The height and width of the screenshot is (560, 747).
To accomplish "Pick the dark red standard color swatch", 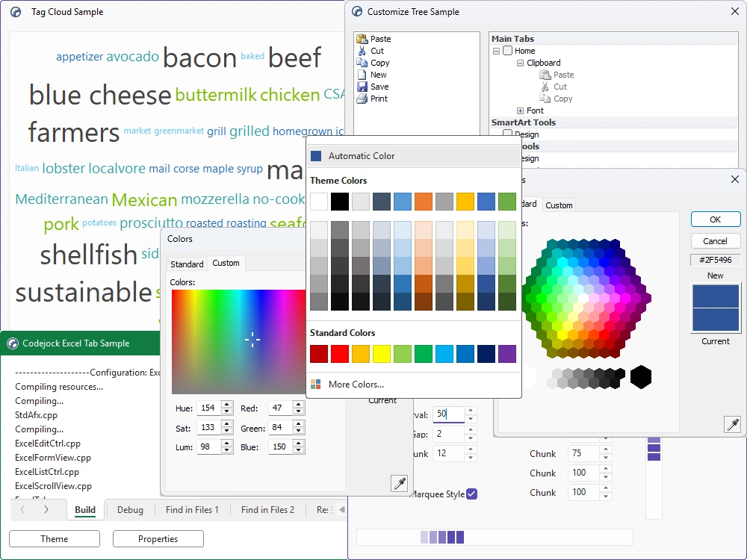I will point(319,354).
